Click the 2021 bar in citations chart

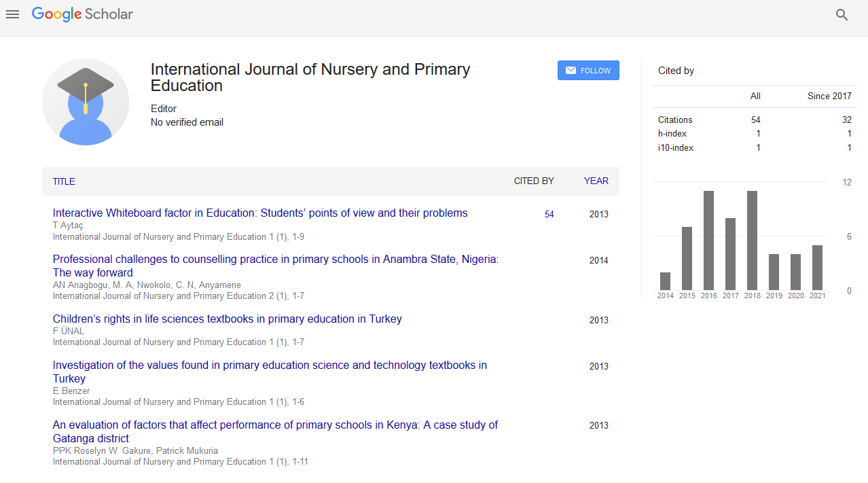pyautogui.click(x=817, y=268)
